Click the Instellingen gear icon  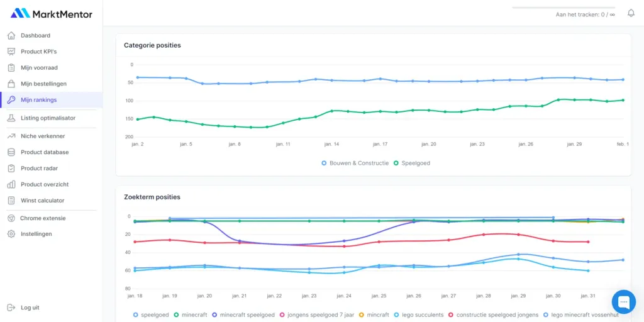(11, 234)
